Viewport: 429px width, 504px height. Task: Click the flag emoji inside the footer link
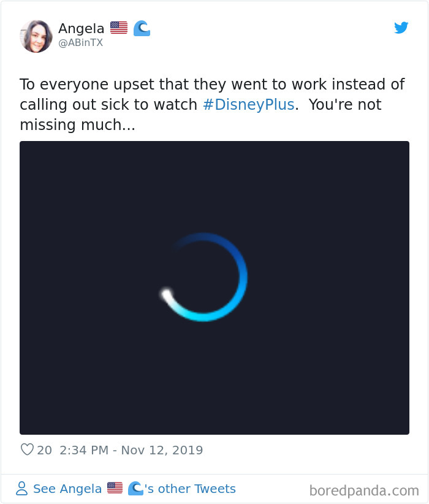click(115, 489)
